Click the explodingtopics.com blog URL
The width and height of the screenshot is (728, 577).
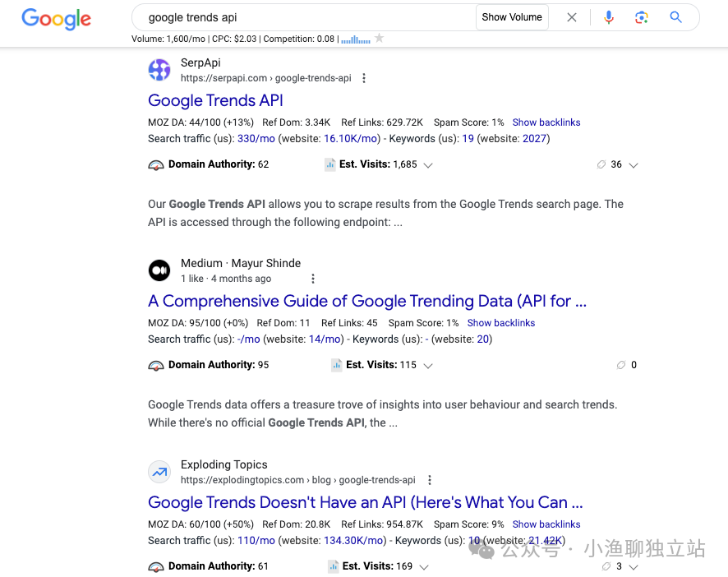click(298, 480)
